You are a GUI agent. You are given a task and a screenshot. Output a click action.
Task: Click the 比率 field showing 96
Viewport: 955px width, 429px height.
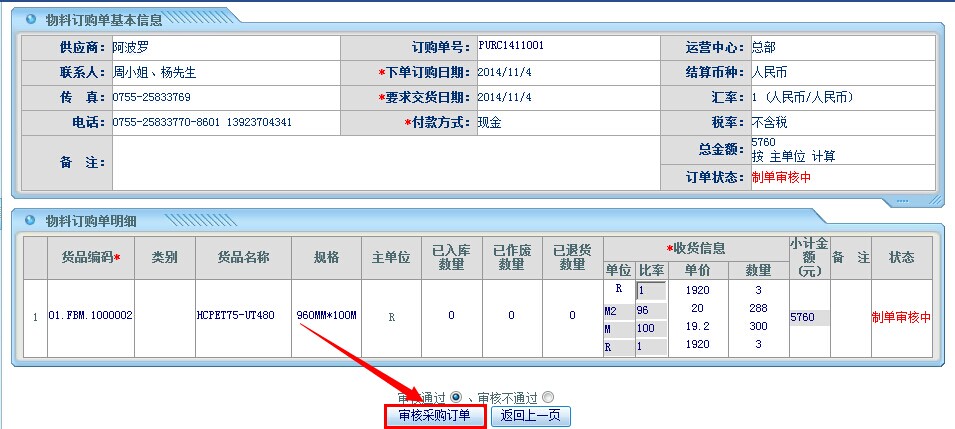point(650,310)
